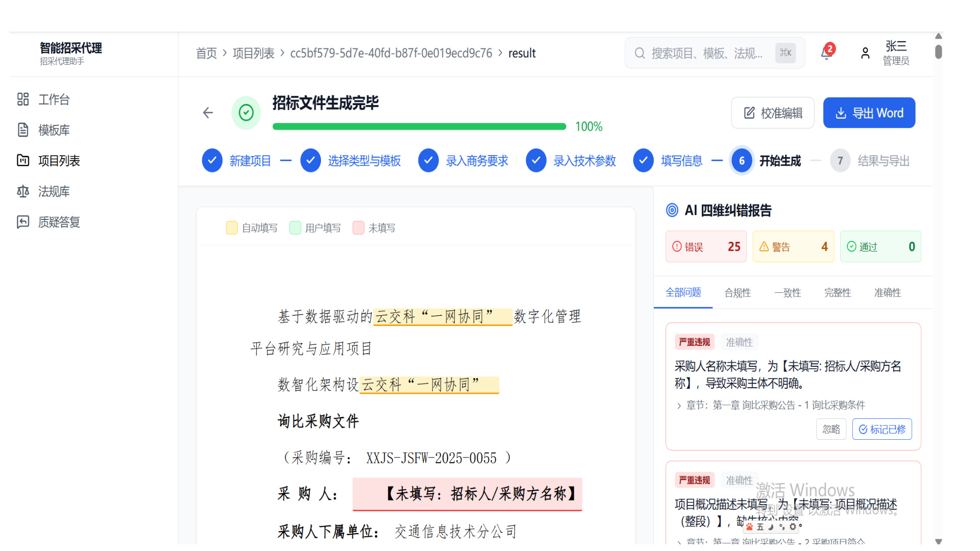
Task: Click the 询比采购文件 heading
Action: pos(318,421)
